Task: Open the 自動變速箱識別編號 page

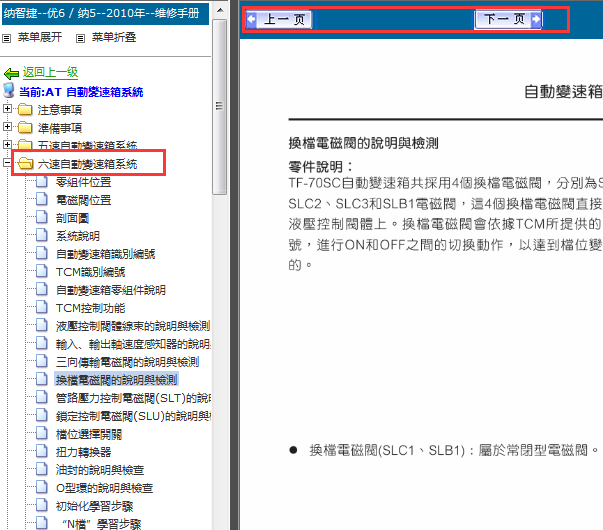Action: [x=105, y=254]
